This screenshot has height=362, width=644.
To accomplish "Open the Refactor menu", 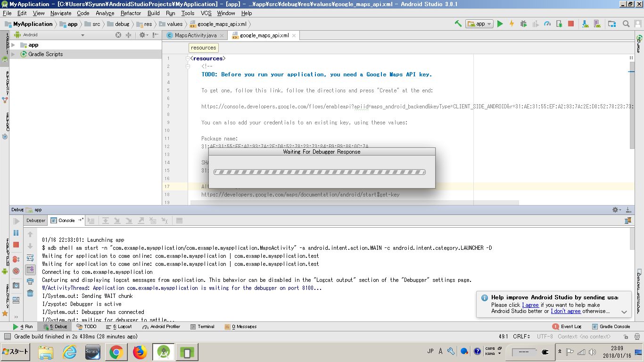I will coord(131,13).
